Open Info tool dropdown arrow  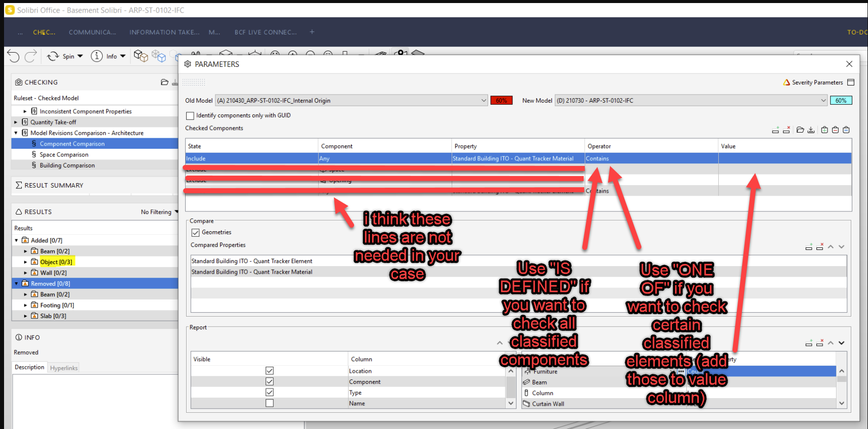[x=123, y=56]
